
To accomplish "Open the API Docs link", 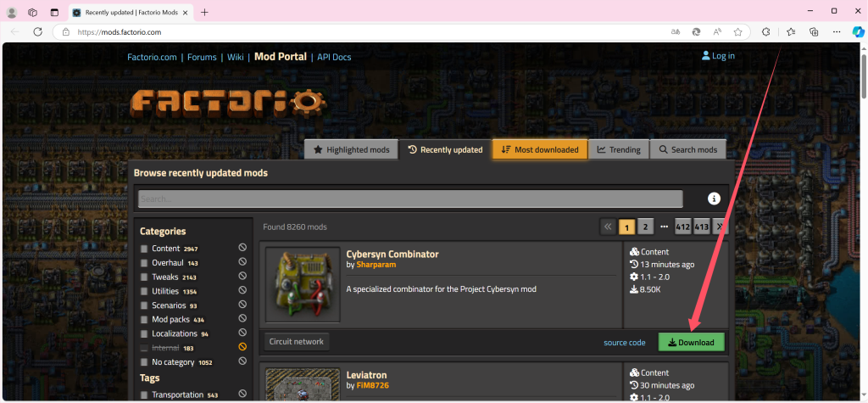I will click(x=334, y=57).
